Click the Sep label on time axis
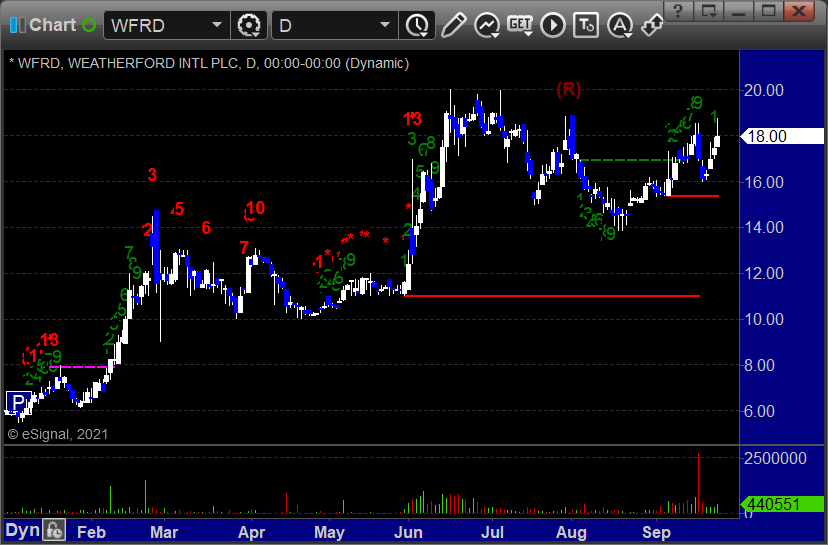 click(656, 532)
